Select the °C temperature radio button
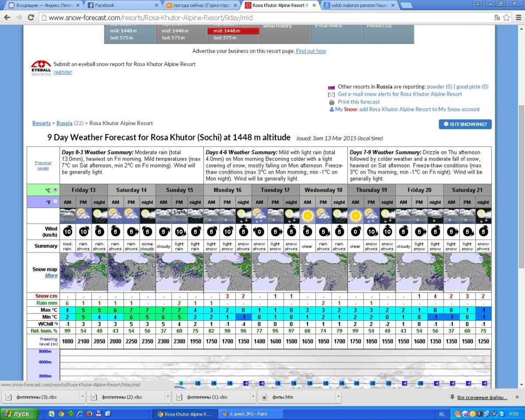The height and width of the screenshot is (420, 525). click(55, 190)
